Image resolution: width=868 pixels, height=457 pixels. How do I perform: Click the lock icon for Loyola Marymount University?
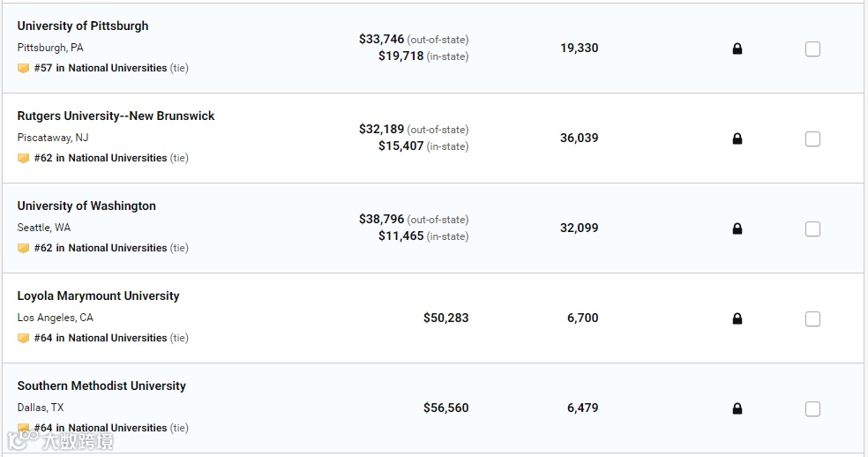click(737, 318)
